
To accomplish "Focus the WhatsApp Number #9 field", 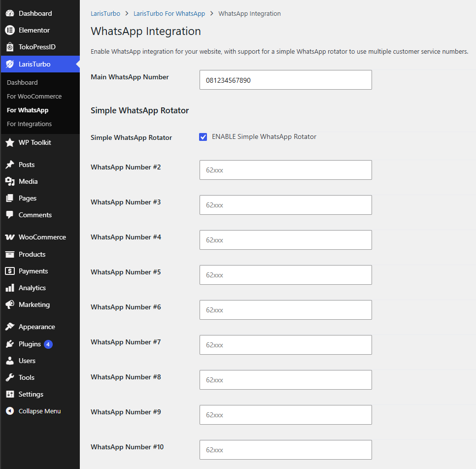I will pos(285,415).
